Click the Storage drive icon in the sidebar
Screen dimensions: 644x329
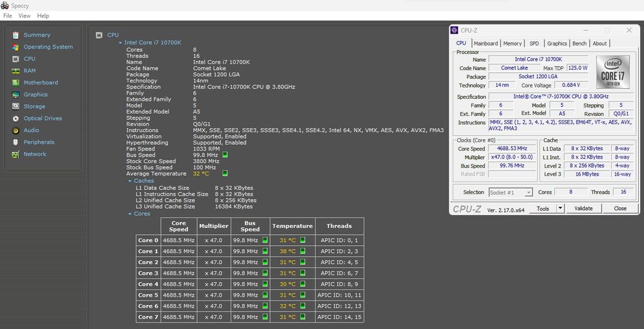[15, 107]
